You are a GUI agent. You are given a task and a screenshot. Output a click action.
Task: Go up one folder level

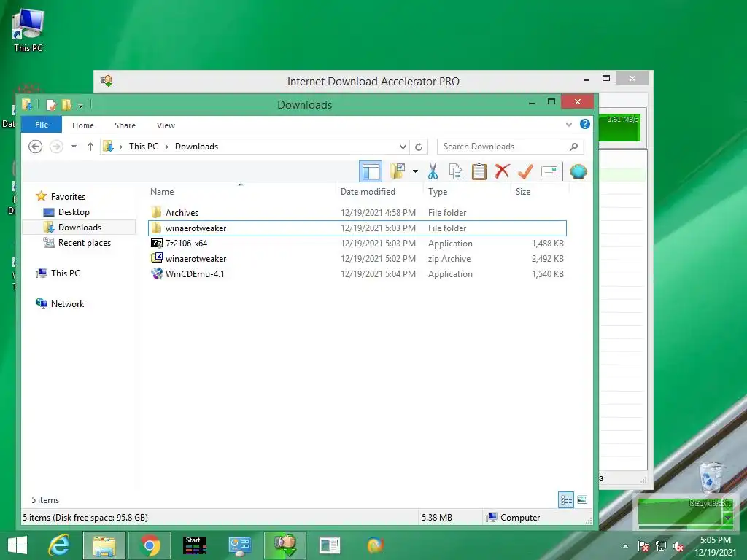[x=90, y=147]
